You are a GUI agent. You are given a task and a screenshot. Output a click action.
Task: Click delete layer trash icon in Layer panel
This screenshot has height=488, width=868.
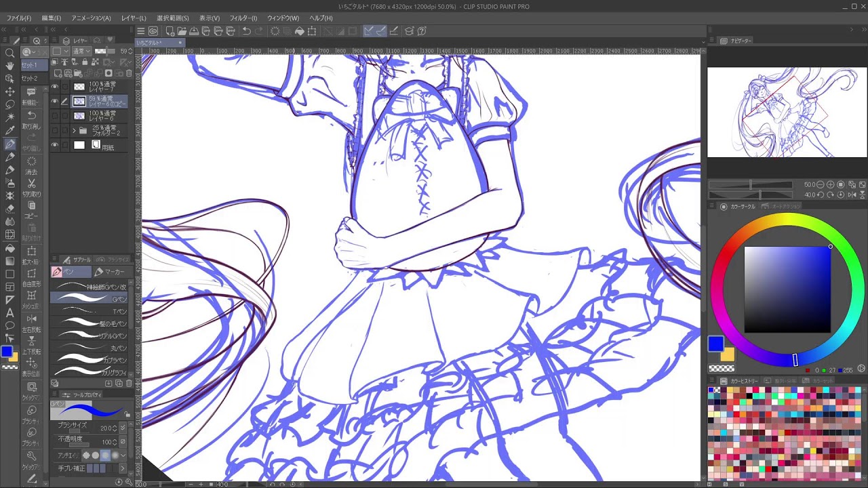tap(129, 73)
